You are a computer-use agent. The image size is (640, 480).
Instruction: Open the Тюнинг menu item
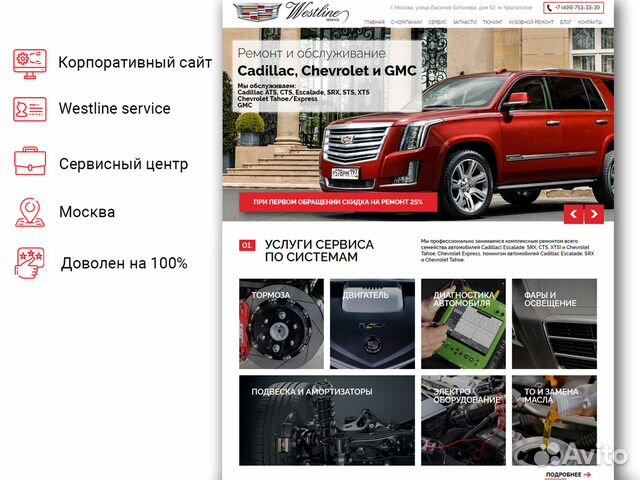(x=492, y=22)
